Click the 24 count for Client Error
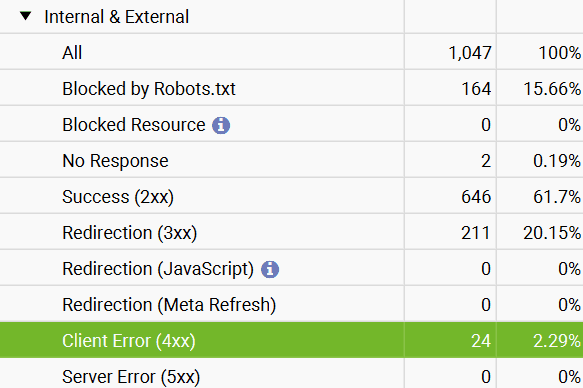This screenshot has height=388, width=583. click(481, 341)
